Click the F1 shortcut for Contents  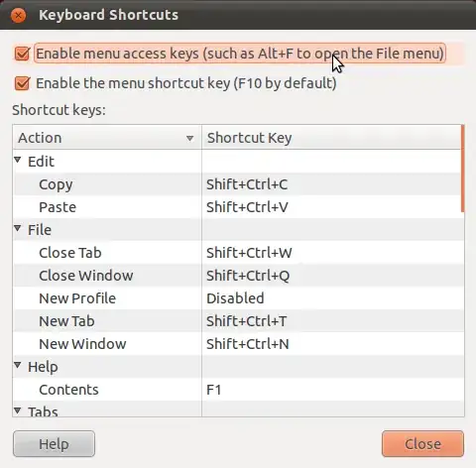pos(213,390)
